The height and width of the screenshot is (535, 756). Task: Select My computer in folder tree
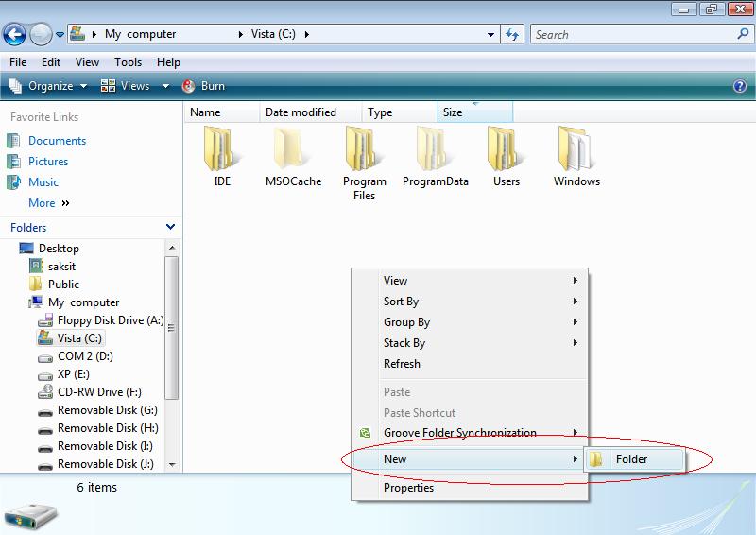tap(83, 302)
